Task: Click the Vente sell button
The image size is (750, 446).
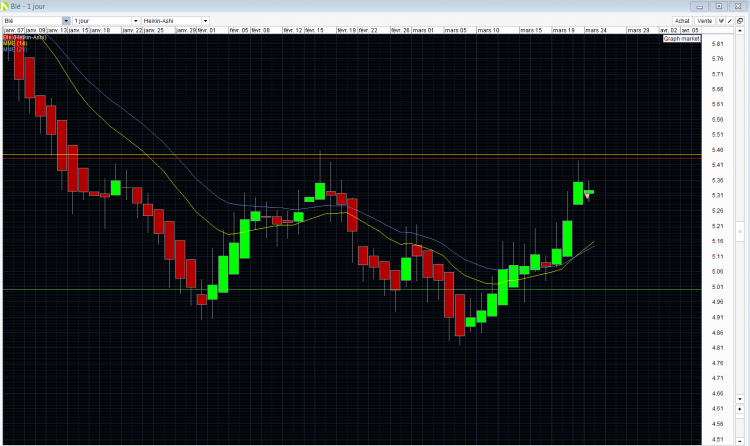Action: (x=705, y=21)
